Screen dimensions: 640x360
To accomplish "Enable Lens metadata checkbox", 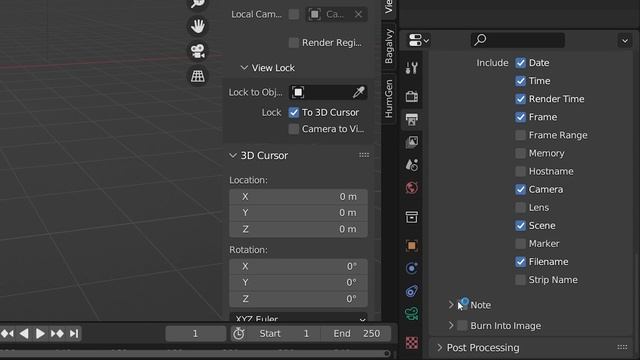I will pos(520,207).
